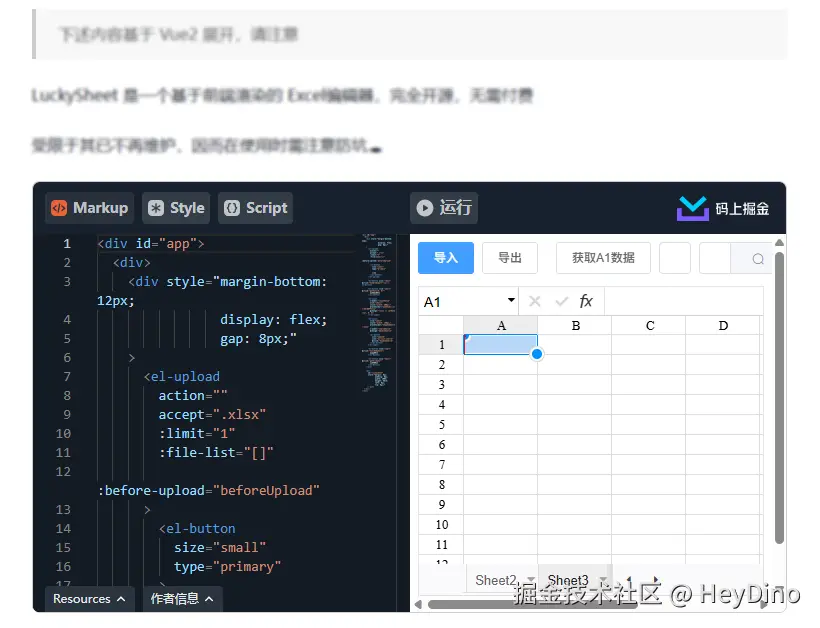Image resolution: width=820 pixels, height=628 pixels.
Task: Click the confirm checkmark in formula bar
Action: 562,301
